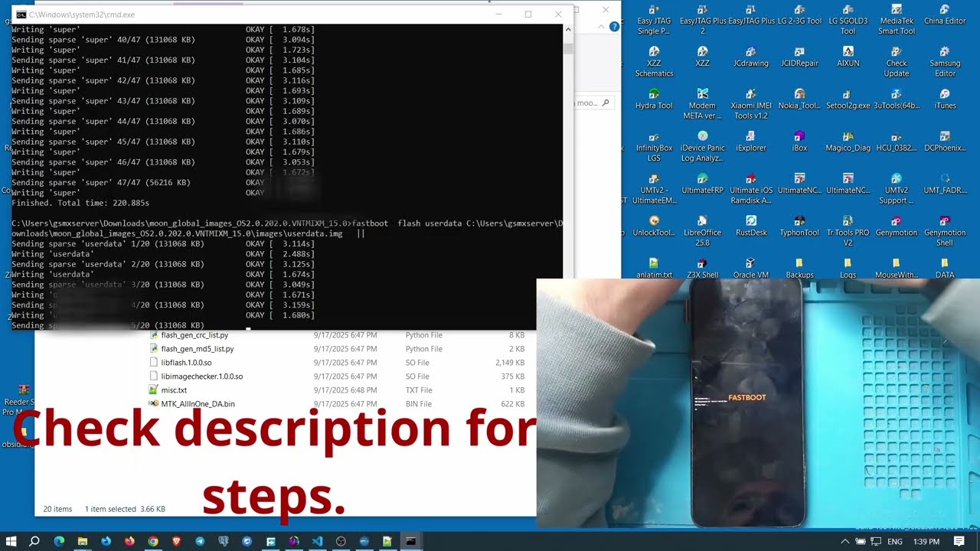
Task: Open UnlockTool desktop shortcut
Action: pyautogui.click(x=654, y=226)
